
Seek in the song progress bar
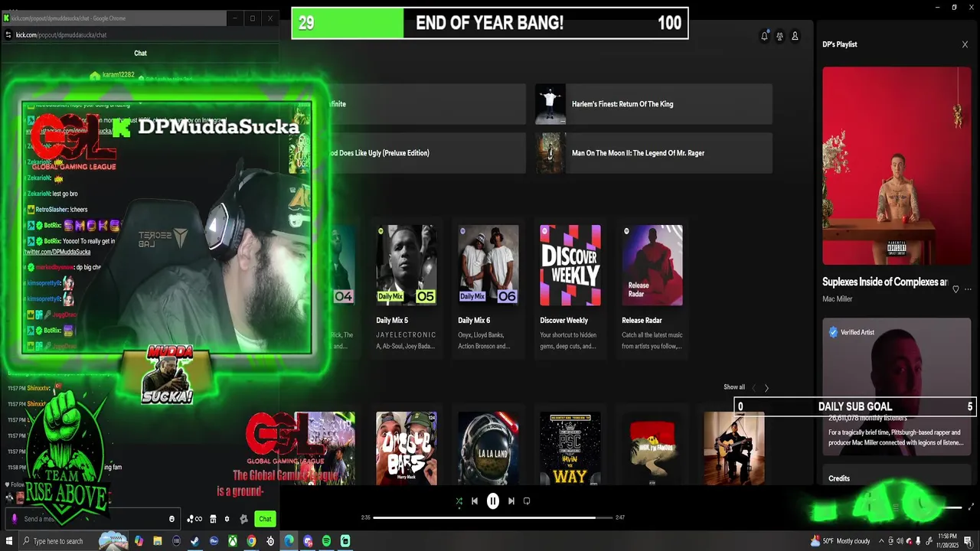493,517
